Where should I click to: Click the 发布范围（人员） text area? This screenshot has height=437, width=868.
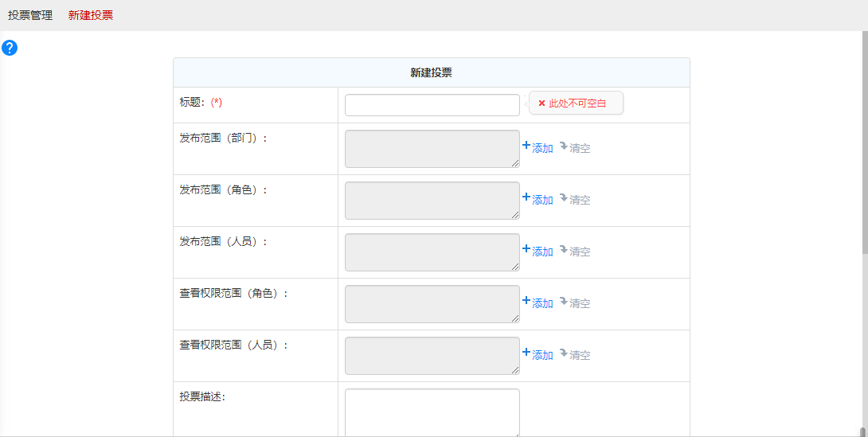432,252
